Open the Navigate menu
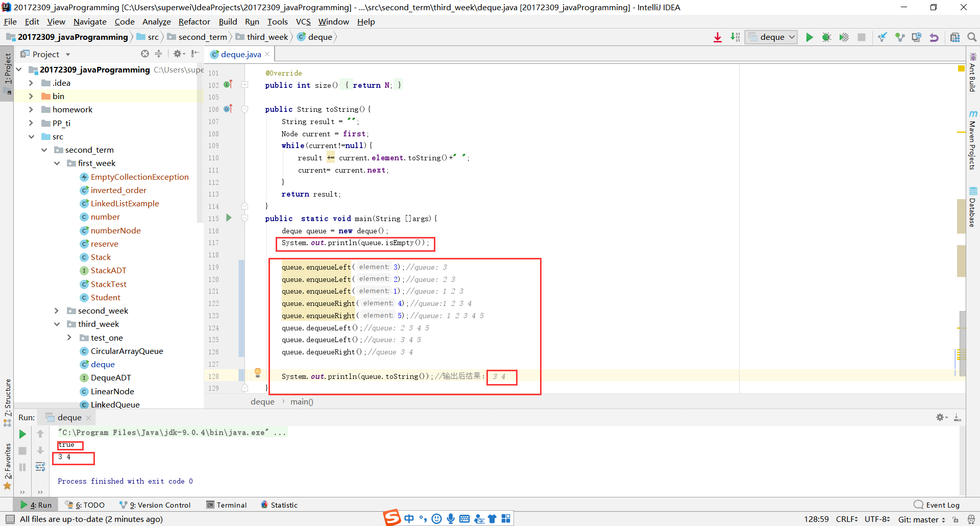980x526 pixels. tap(90, 22)
